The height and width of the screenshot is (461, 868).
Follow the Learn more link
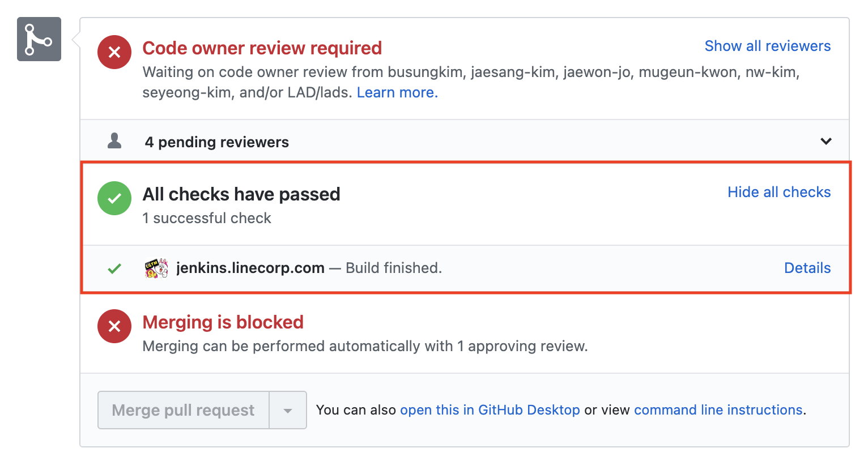397,92
